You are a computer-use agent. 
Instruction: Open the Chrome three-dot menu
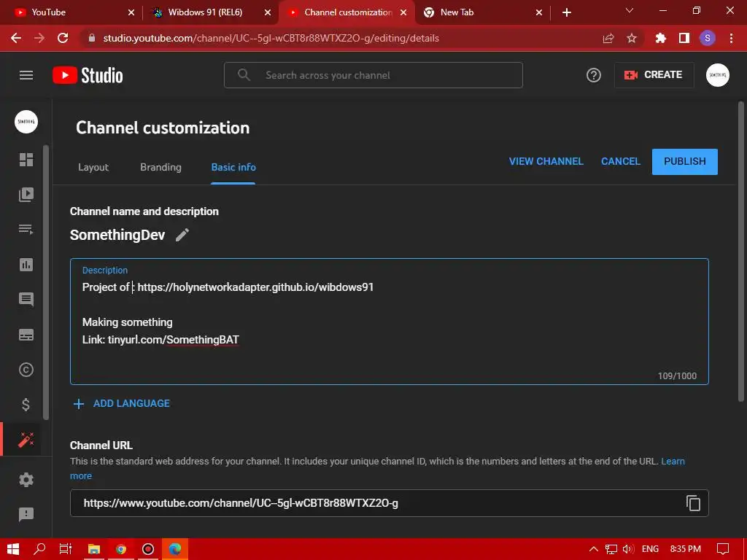[731, 38]
